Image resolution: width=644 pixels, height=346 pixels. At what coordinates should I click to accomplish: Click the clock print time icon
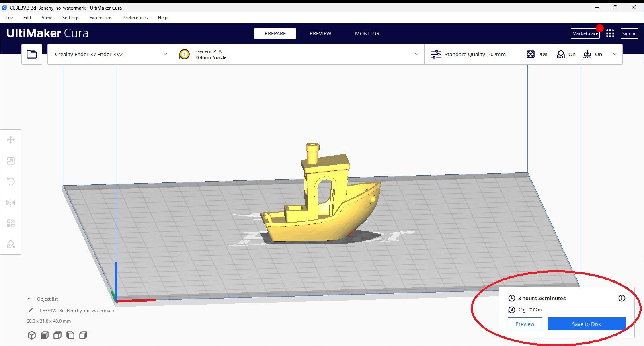[512, 298]
